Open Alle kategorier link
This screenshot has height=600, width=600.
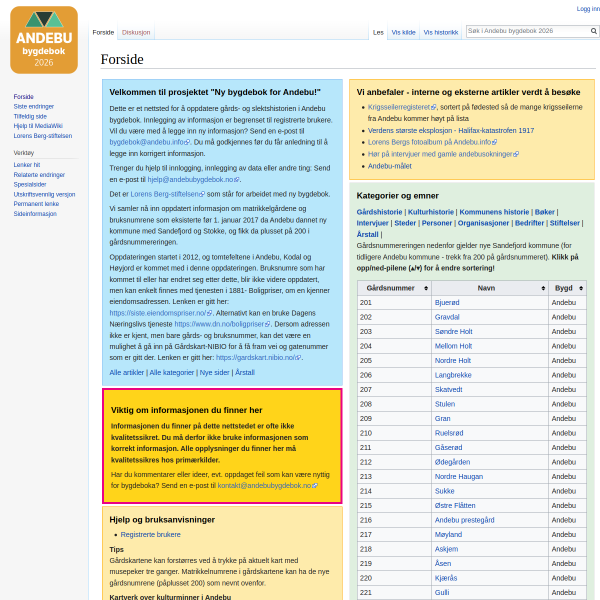pyautogui.click(x=171, y=373)
